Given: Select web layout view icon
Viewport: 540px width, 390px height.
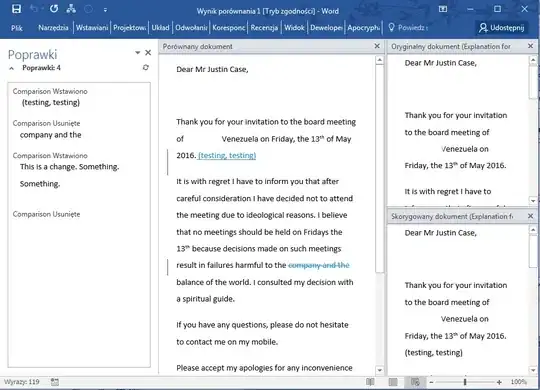Looking at the screenshot, I should pos(415,382).
